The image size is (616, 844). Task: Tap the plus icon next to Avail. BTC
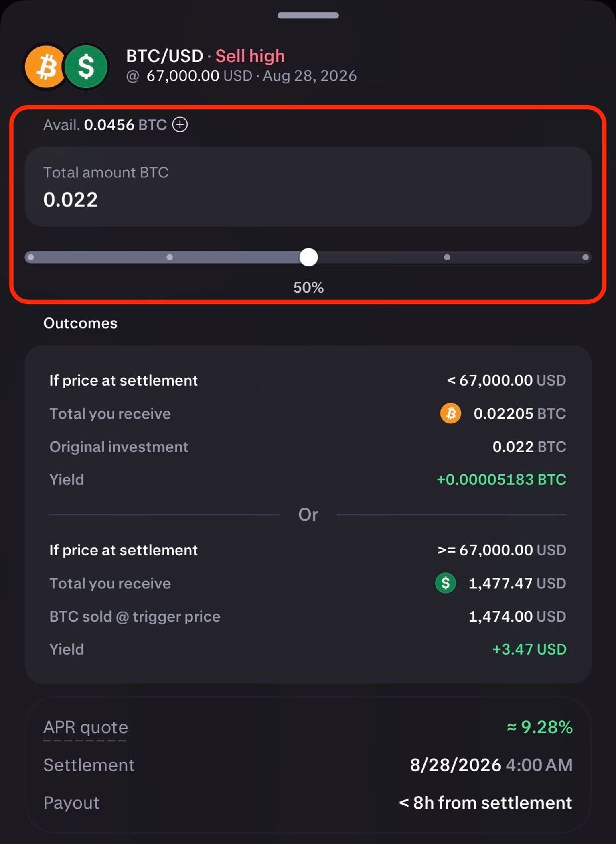[x=180, y=124]
